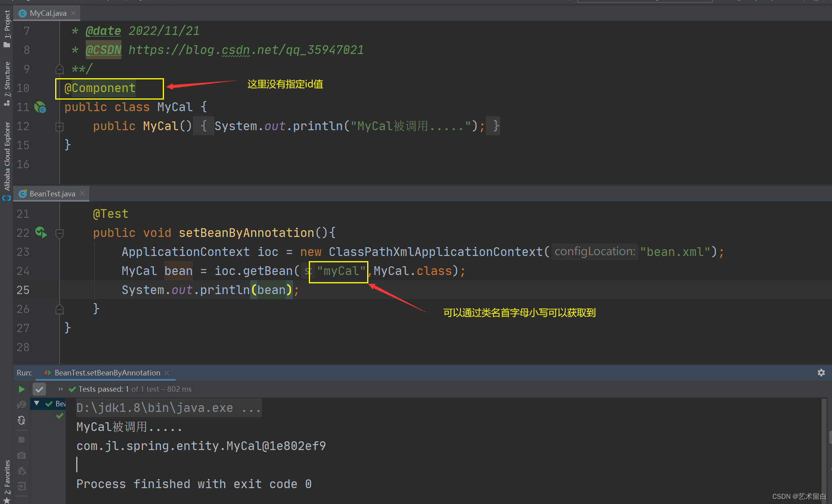This screenshot has width=832, height=504.
Task: Close the BeanTest.java tab
Action: tap(82, 193)
